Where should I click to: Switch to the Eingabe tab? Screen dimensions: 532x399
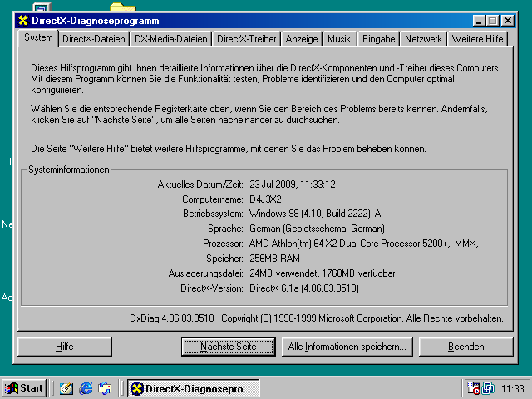coord(379,39)
